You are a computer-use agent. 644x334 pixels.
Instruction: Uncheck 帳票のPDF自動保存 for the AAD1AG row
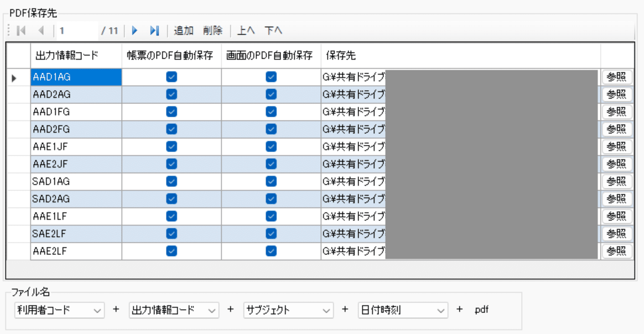pyautogui.click(x=172, y=76)
